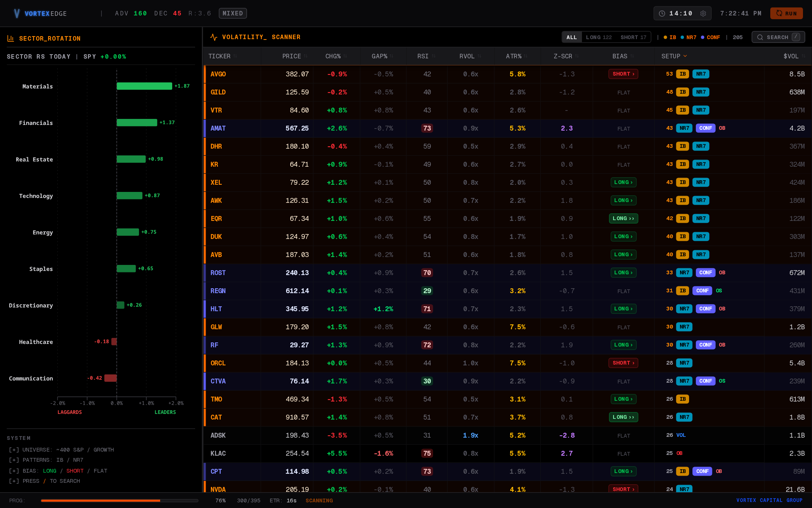Click the Sector Rotation bar chart icon
Viewport: 812px width, 508px height.
coord(11,38)
